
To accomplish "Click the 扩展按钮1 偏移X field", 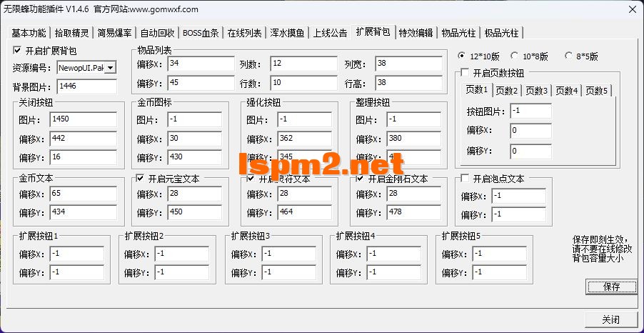I will pos(77,254).
